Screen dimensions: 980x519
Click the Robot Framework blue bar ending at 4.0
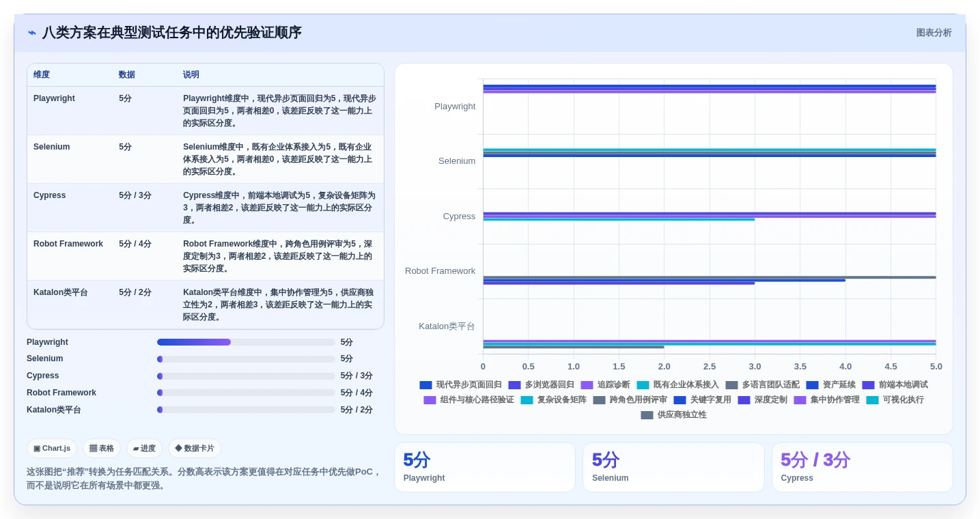664,280
